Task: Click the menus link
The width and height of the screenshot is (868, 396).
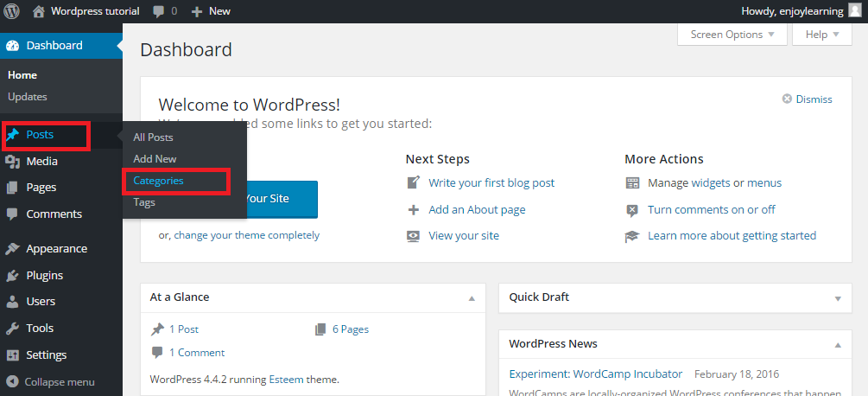Action: 764,182
